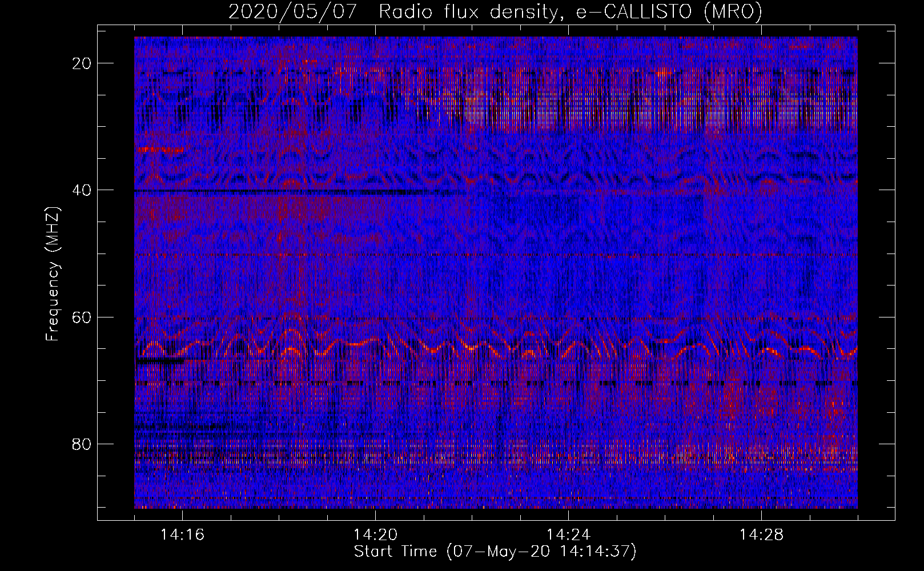Select the '14:24' time tick label

[569, 535]
